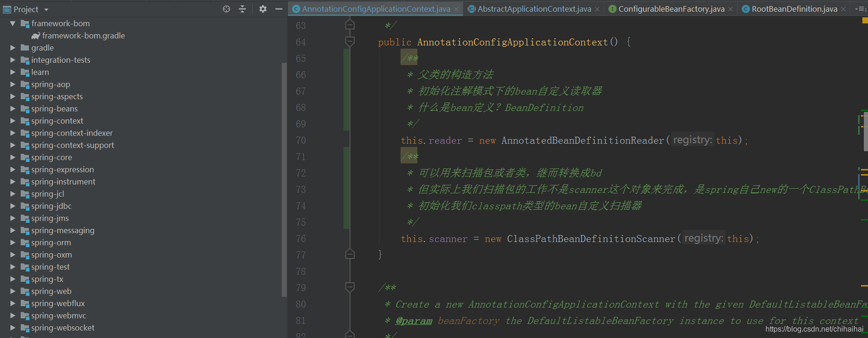Click the @param tag in Javadoc
Viewport: 868px width, 338px height.
point(414,321)
